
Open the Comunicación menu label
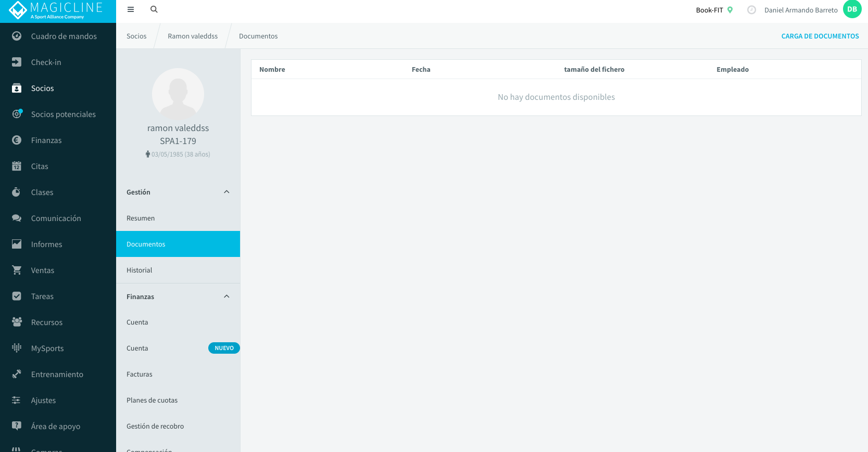click(x=56, y=218)
